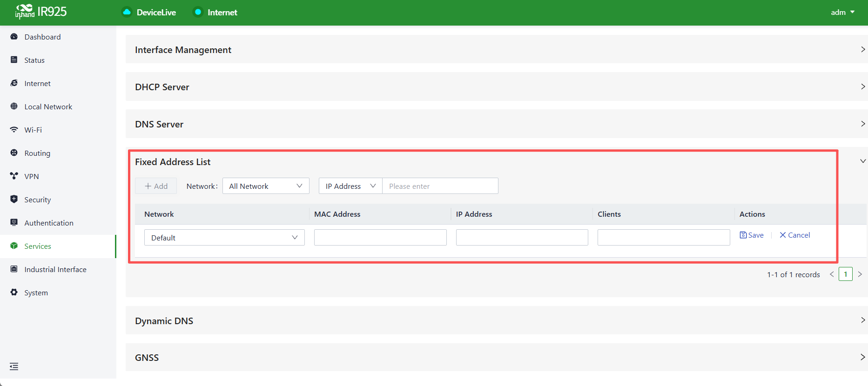Cancel the fixed address entry

click(795, 235)
